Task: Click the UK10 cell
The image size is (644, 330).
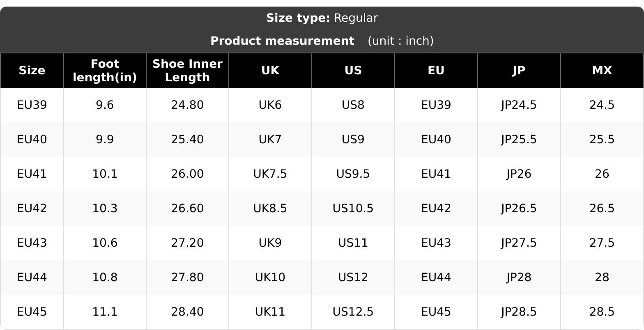Action: 270,277
